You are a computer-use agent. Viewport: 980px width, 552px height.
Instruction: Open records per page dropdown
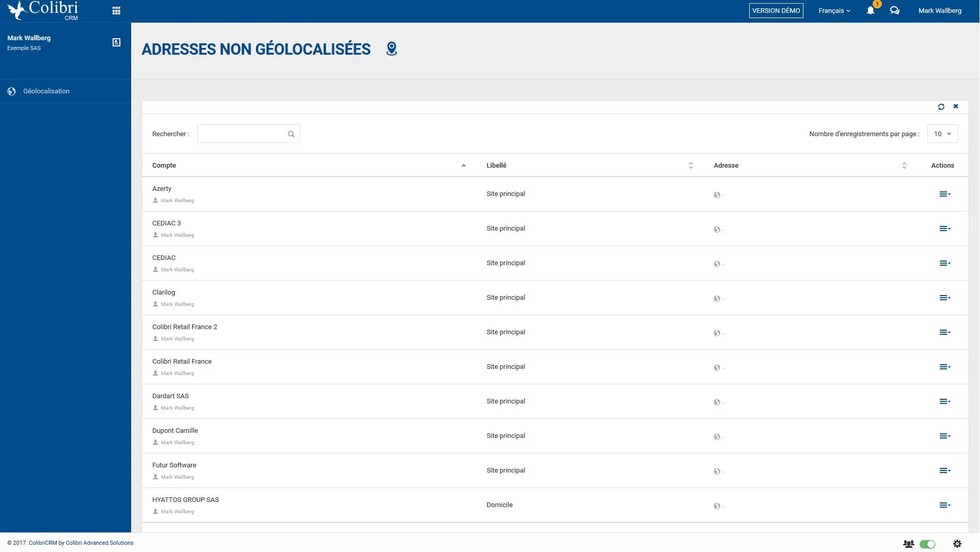[943, 134]
